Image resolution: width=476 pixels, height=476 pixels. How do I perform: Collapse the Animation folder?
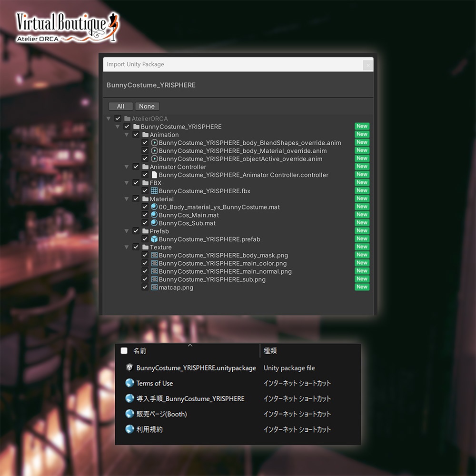[x=127, y=135]
